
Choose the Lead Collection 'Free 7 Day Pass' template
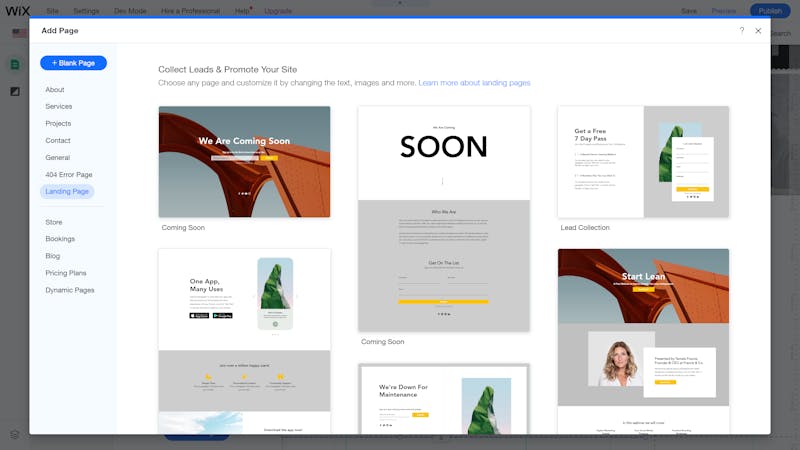643,162
